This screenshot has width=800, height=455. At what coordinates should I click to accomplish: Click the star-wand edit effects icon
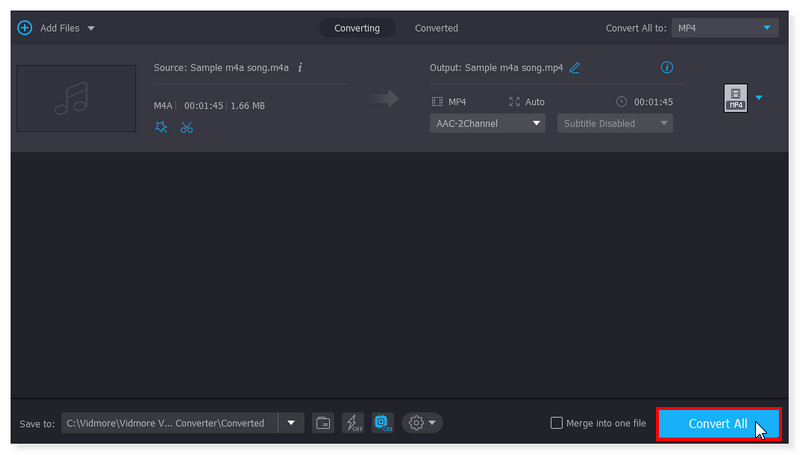(162, 127)
